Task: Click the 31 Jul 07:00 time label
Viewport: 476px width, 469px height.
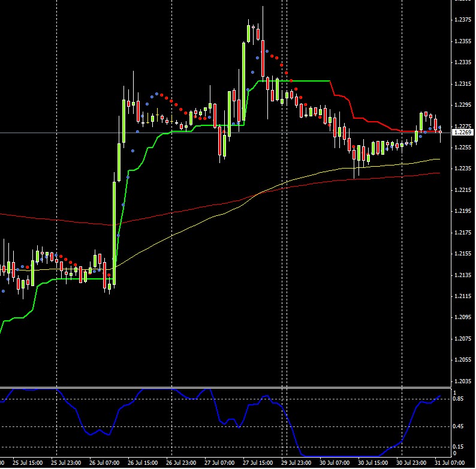Action: click(x=450, y=463)
